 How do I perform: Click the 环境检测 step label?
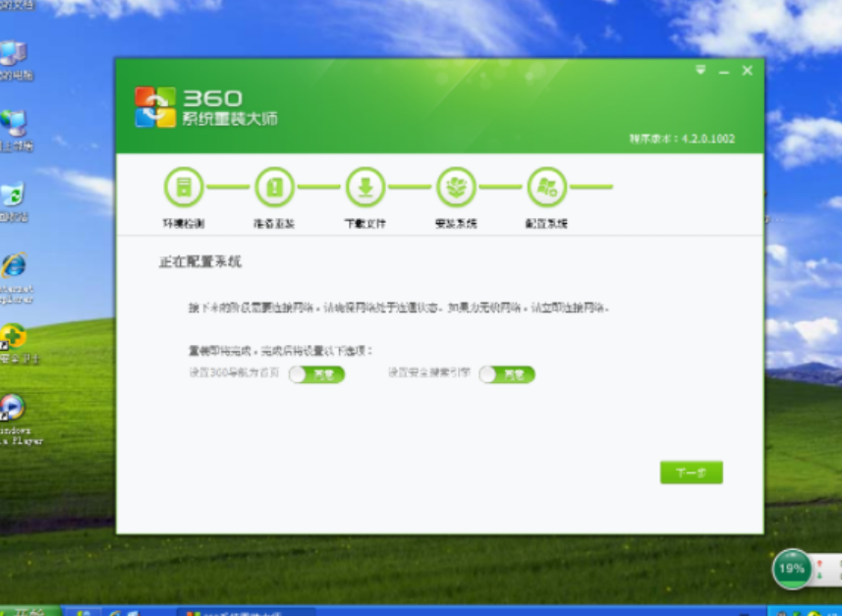[184, 223]
